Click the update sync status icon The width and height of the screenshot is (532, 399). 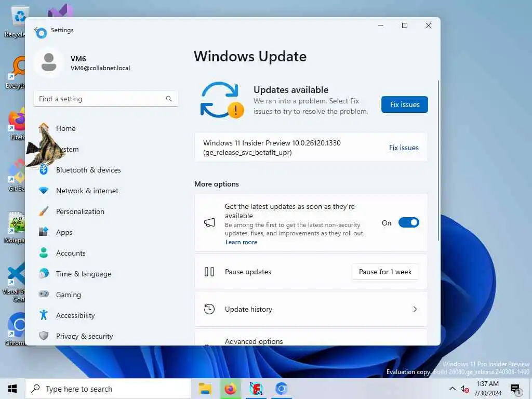point(222,100)
